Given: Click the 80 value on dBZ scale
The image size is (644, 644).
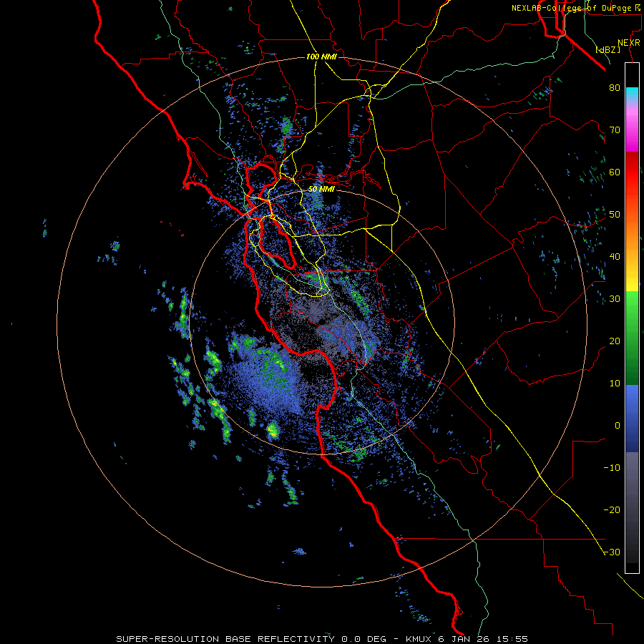Looking at the screenshot, I should point(615,88).
